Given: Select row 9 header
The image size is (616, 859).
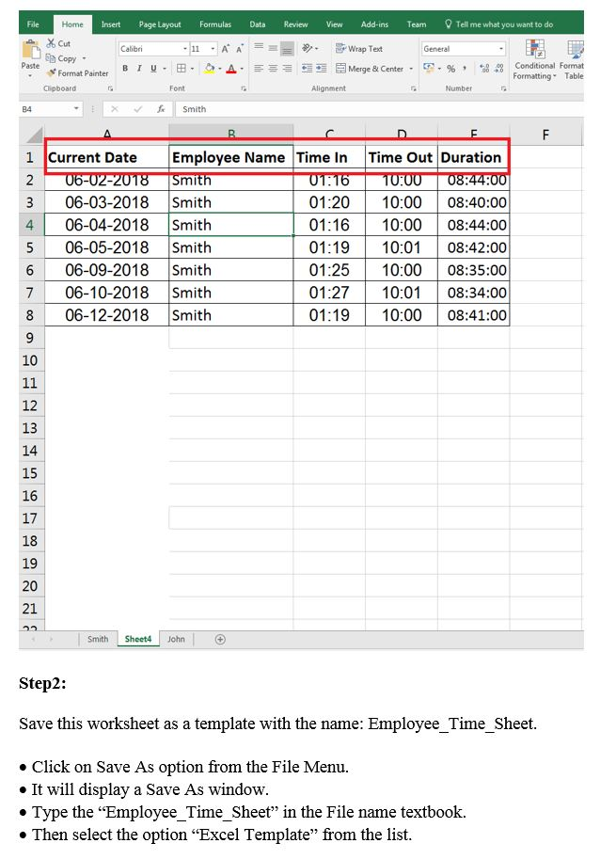Looking at the screenshot, I should pos(30,338).
